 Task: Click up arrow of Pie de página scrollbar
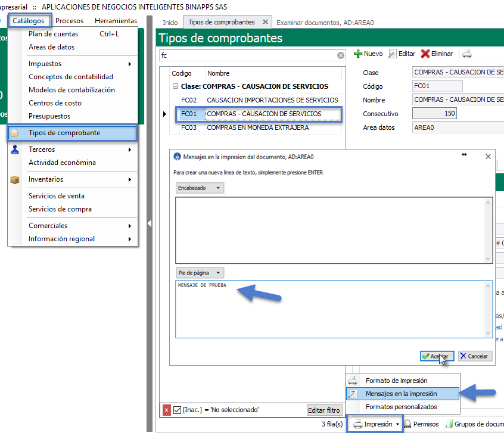tap(488, 286)
